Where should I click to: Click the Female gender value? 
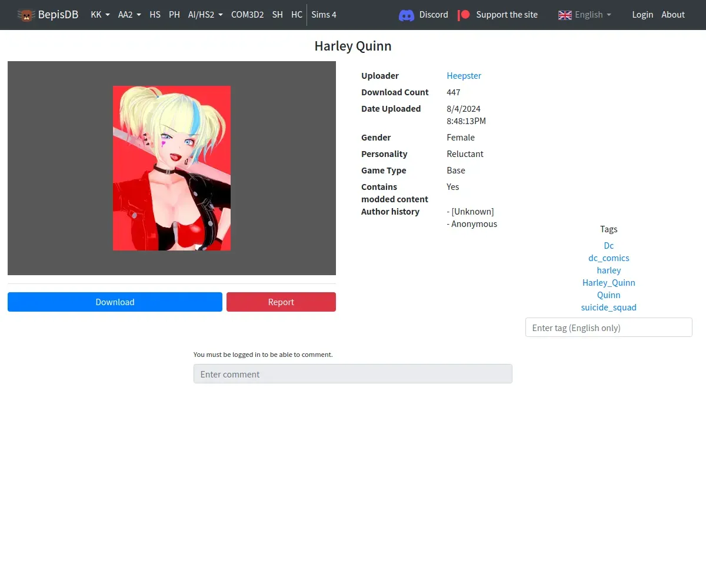pyautogui.click(x=461, y=138)
